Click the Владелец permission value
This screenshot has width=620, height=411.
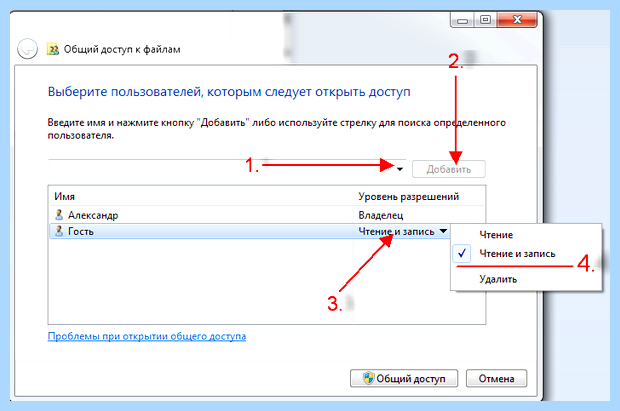381,215
